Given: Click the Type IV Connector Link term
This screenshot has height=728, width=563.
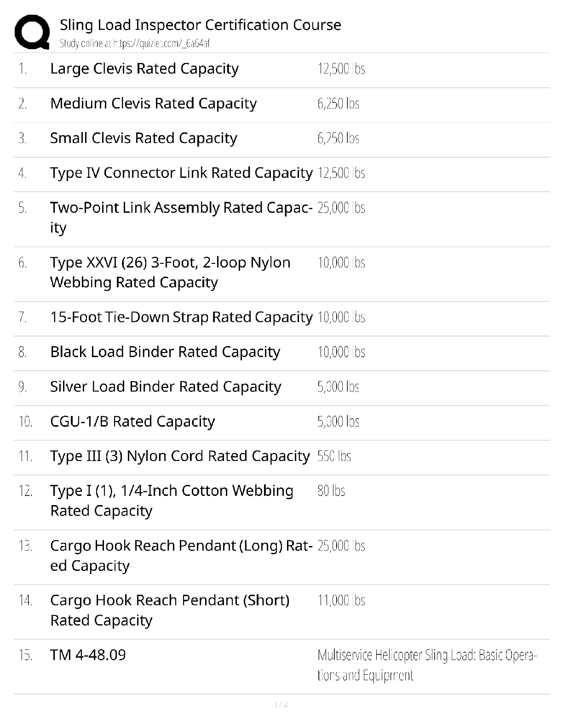Looking at the screenshot, I should [x=181, y=173].
